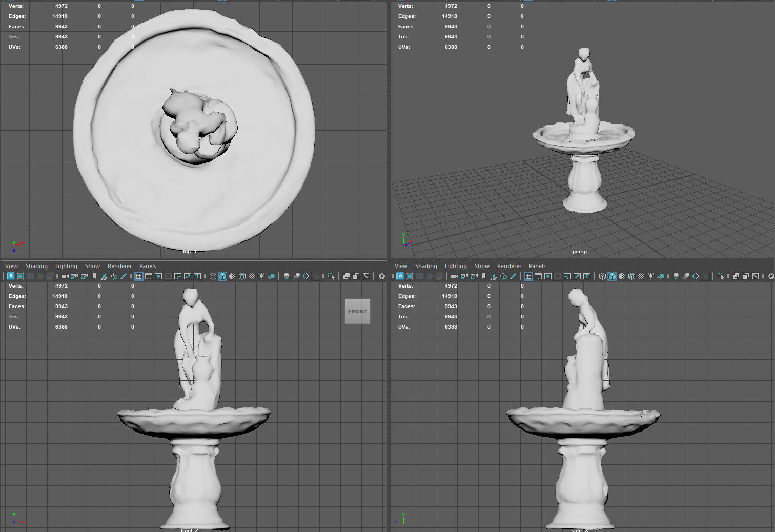Open View menu in front view panel

click(11, 266)
